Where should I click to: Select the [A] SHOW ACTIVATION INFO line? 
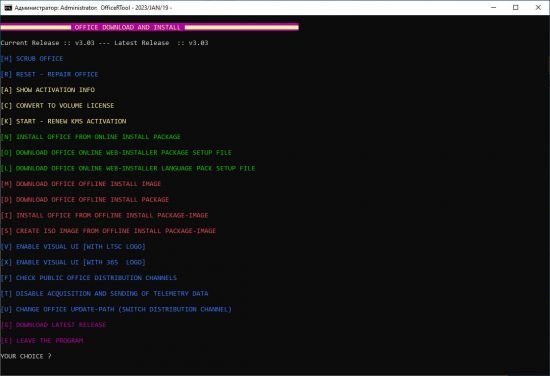click(48, 90)
